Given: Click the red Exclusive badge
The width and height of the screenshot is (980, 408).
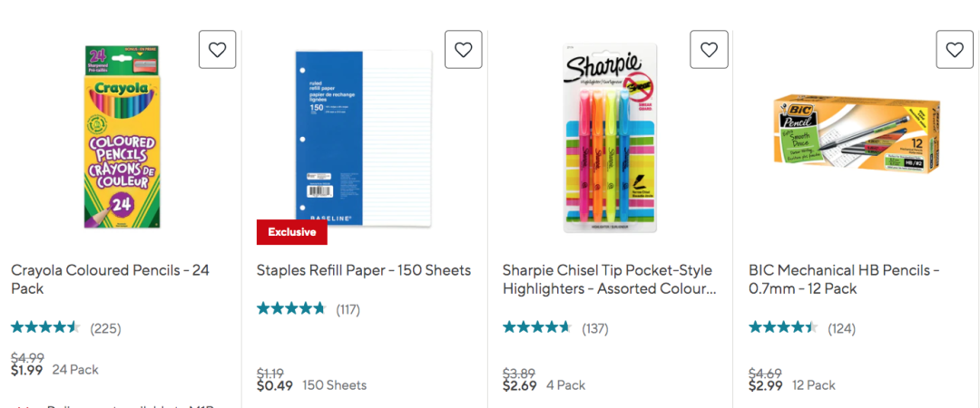Looking at the screenshot, I should pos(292,232).
